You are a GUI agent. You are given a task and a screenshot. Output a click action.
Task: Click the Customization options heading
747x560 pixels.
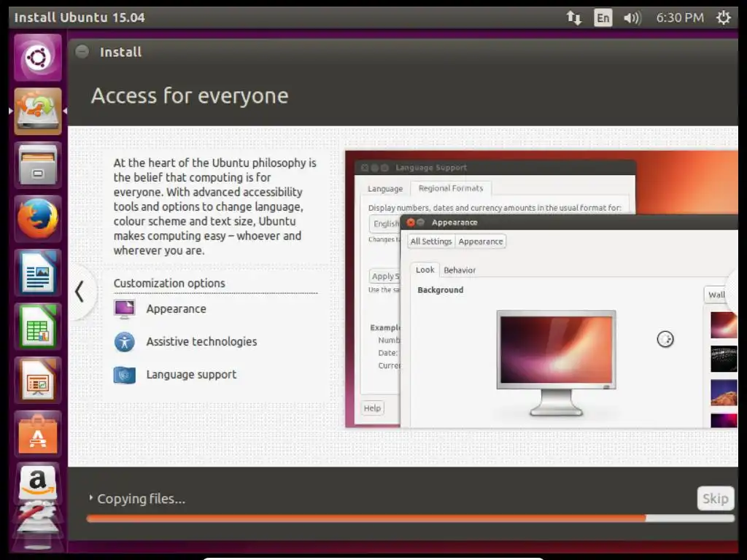click(x=169, y=283)
